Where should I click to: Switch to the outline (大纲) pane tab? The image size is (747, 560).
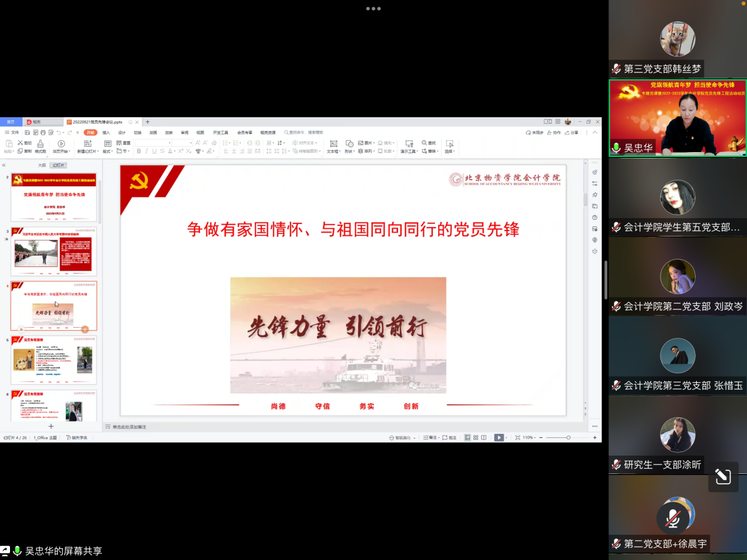tap(42, 166)
